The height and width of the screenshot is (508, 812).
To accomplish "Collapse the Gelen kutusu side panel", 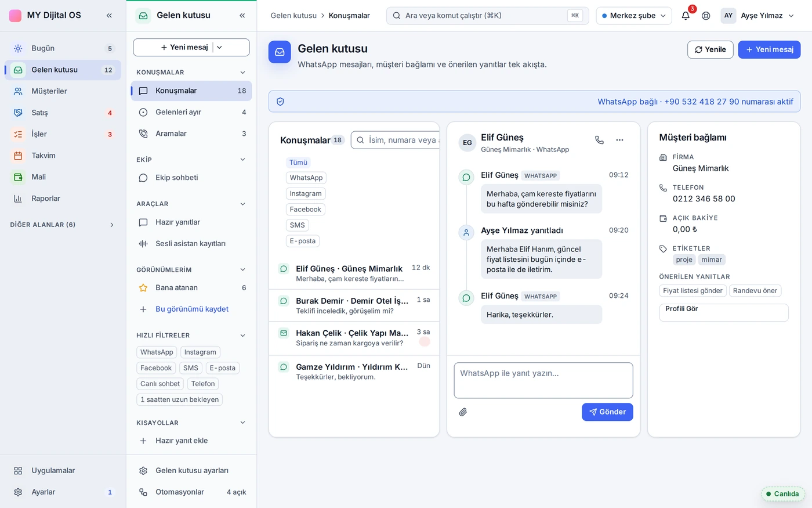I will pos(242,16).
